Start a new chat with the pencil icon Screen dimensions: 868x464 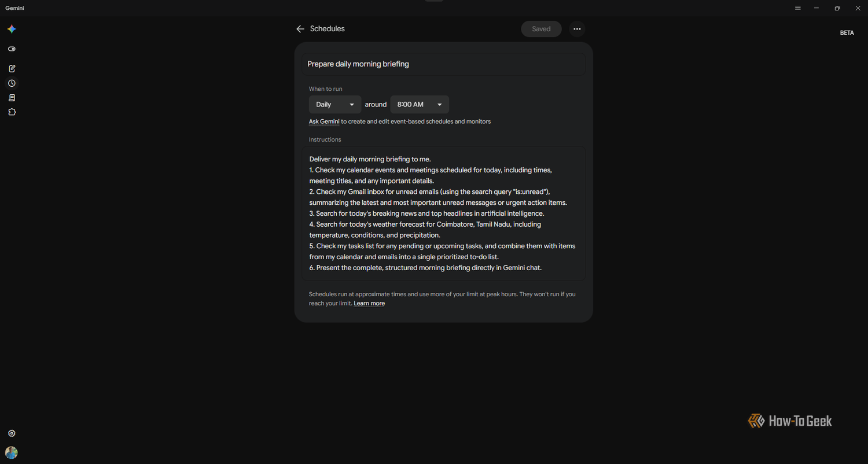click(x=12, y=69)
